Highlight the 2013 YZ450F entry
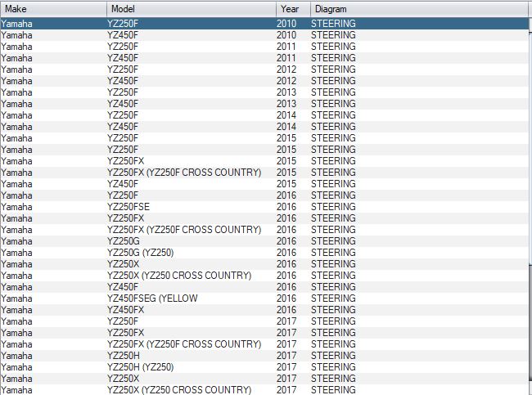 [x=264, y=104]
